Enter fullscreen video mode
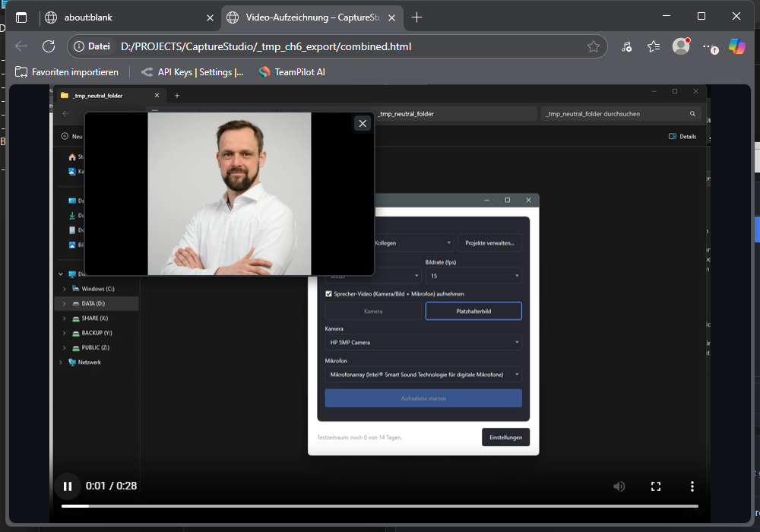The width and height of the screenshot is (760, 532). pyautogui.click(x=655, y=486)
